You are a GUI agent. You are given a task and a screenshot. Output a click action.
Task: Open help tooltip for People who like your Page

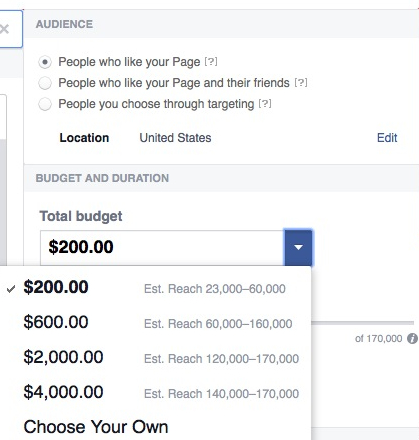tap(211, 62)
